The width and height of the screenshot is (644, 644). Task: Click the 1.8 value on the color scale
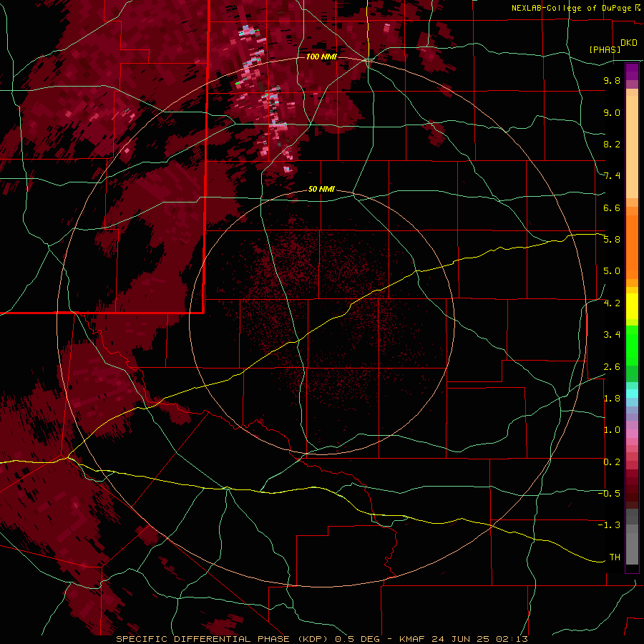click(612, 399)
